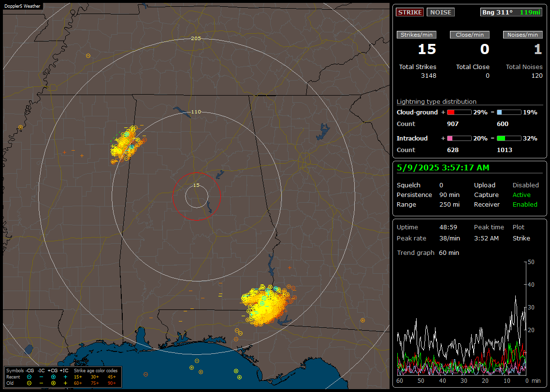Screen dimensions: 550x392
Task: Click the Receiver status Enabled
Action: pos(525,205)
